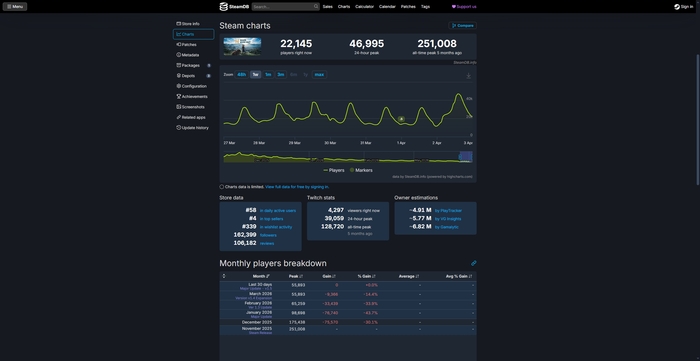The width and height of the screenshot is (700, 361).
Task: Open the Calculator navigation item
Action: tap(364, 7)
